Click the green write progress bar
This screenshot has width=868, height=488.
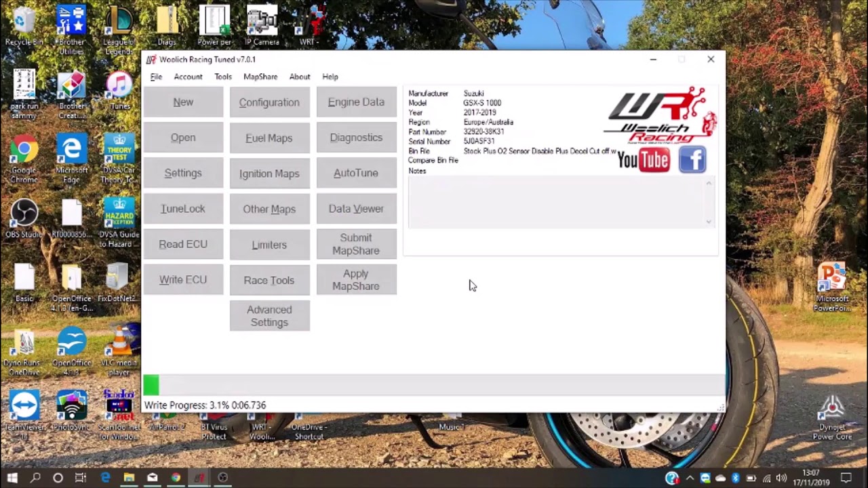[x=151, y=385]
